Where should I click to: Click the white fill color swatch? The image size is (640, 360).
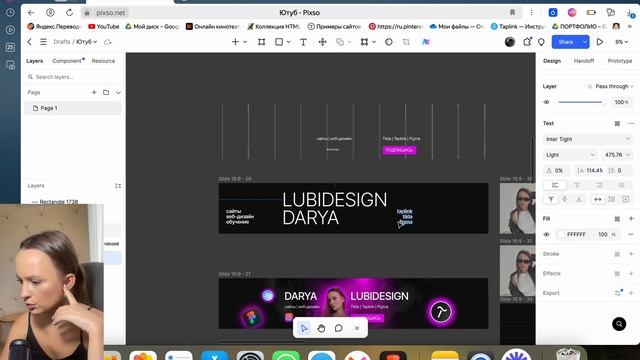(x=561, y=234)
